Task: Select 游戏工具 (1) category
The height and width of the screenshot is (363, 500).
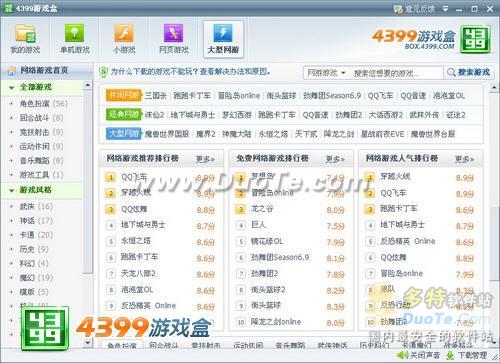Action: click(41, 174)
